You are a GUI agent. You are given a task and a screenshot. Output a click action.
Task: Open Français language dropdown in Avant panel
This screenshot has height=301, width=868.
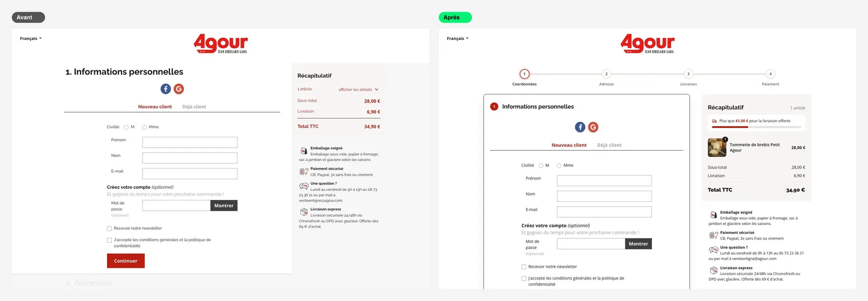pos(30,39)
